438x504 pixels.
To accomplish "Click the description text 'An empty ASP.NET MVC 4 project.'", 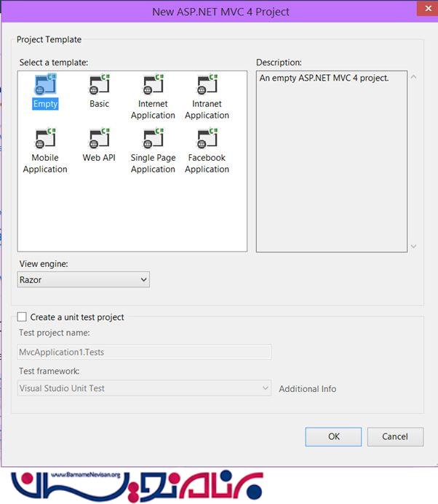I will pyautogui.click(x=324, y=78).
